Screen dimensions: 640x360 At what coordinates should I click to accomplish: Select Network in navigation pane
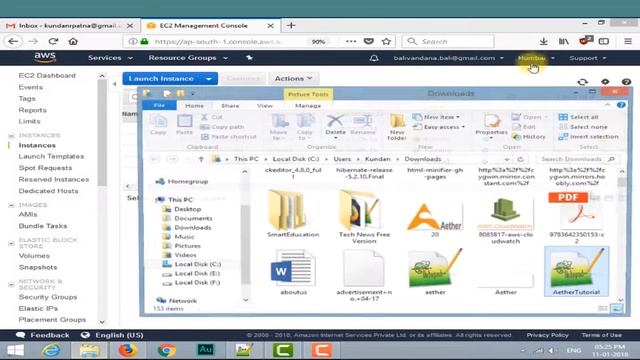[176, 301]
